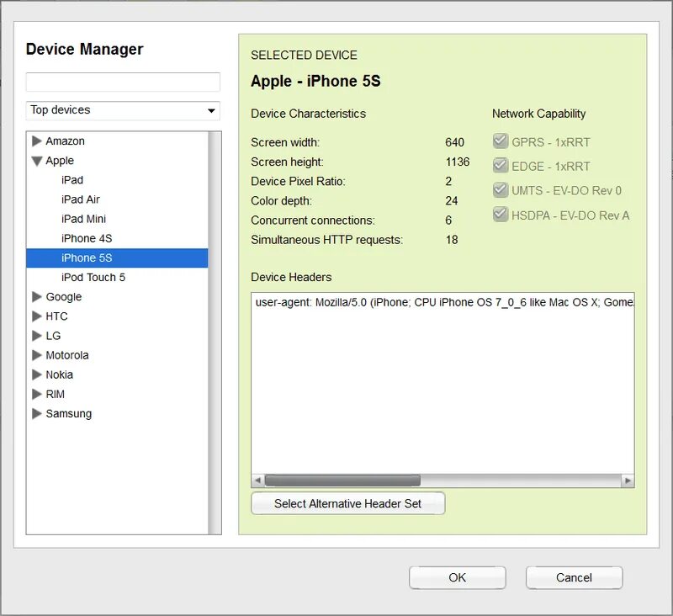Expand the Amazon device group
This screenshot has width=673, height=616.
tap(37, 141)
